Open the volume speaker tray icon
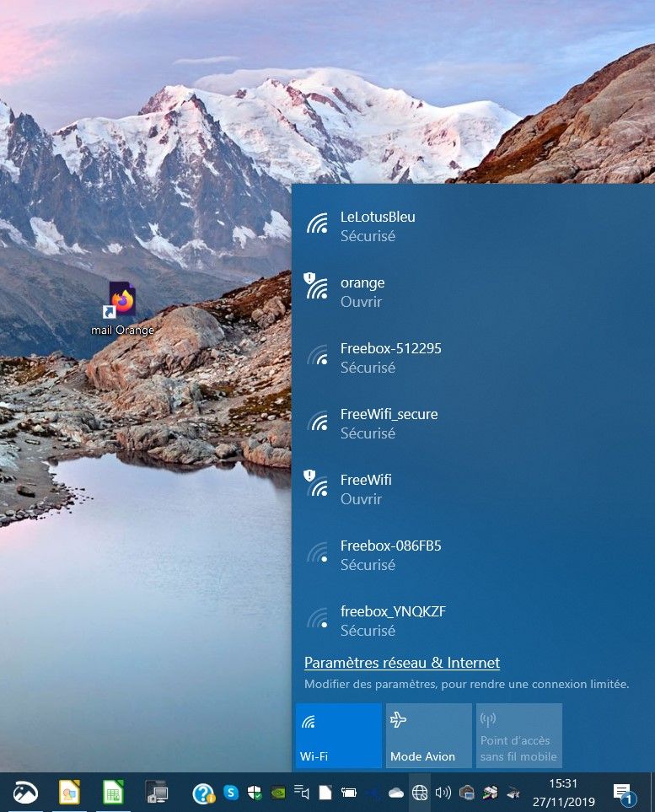This screenshot has height=812, width=655. coord(443,793)
